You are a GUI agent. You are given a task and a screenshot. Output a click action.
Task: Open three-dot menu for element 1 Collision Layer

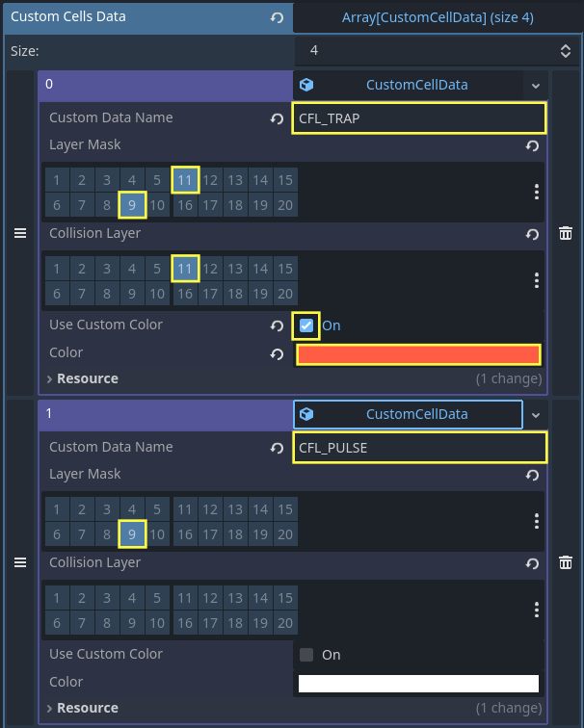tap(536, 610)
